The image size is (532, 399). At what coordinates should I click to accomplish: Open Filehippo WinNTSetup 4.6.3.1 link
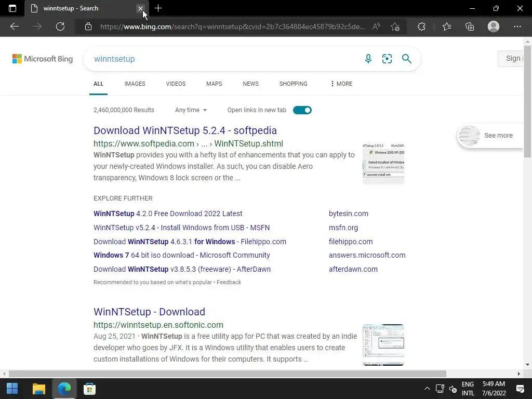click(x=190, y=242)
